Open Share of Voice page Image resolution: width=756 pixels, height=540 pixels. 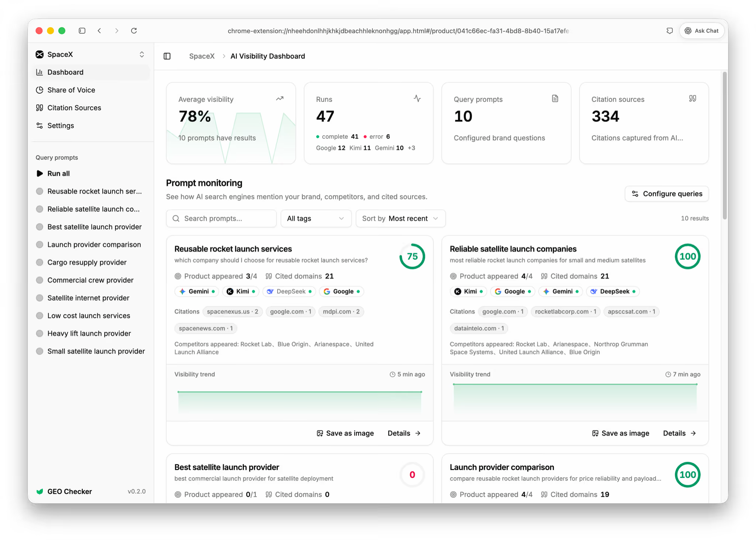[91, 90]
